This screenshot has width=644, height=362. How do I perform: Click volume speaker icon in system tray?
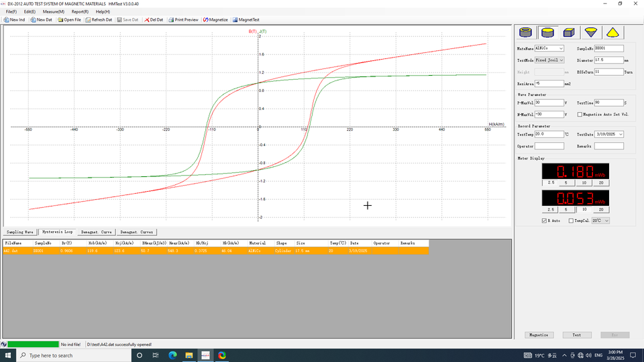588,355
